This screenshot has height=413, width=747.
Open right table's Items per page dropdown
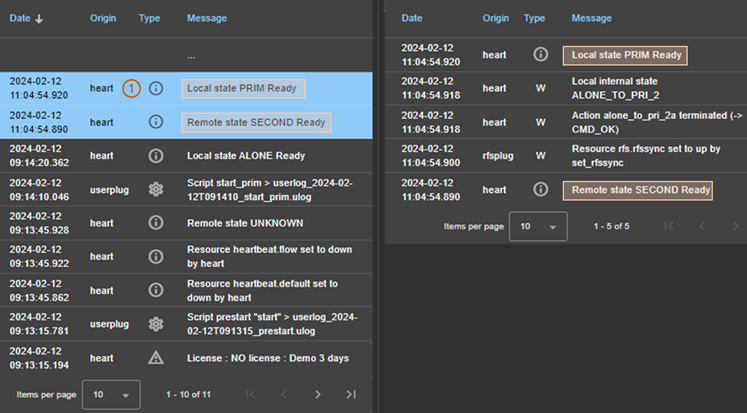(538, 227)
